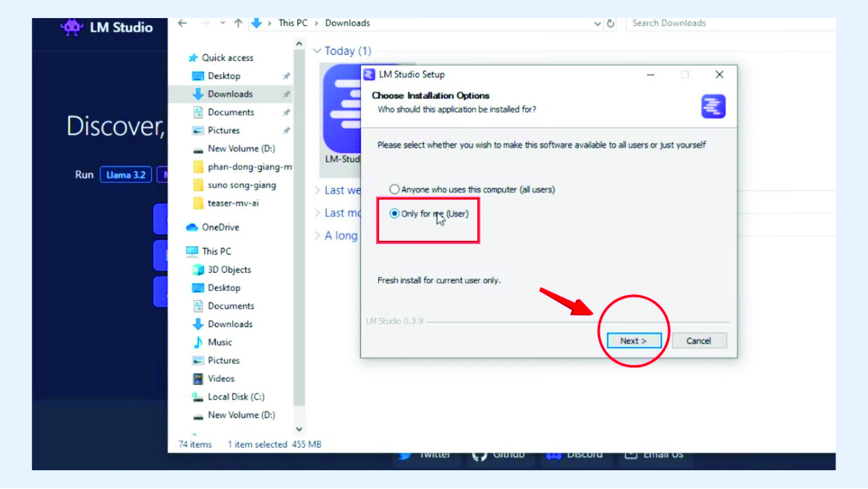
Task: Select Quick access in navigation pane
Action: (x=227, y=58)
